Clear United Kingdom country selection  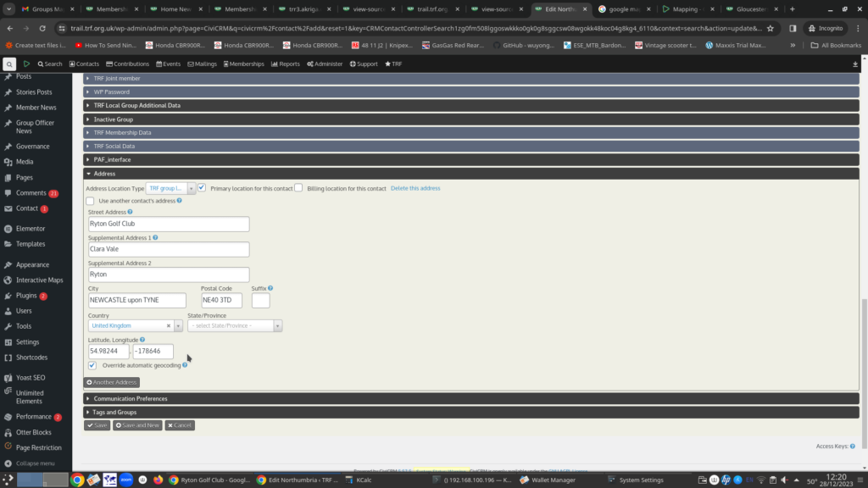168,325
